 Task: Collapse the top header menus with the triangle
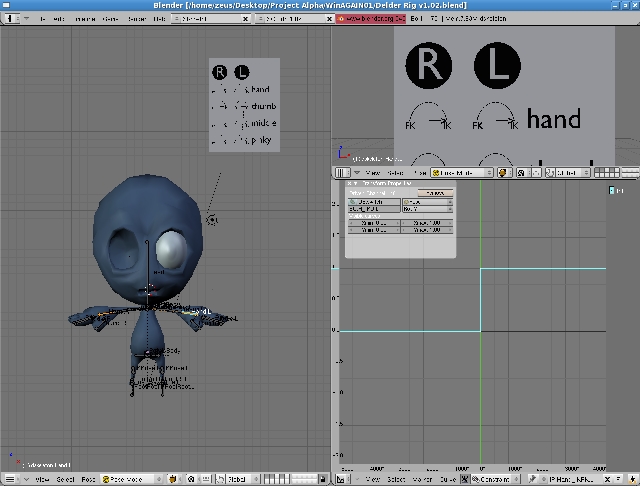click(27, 19)
